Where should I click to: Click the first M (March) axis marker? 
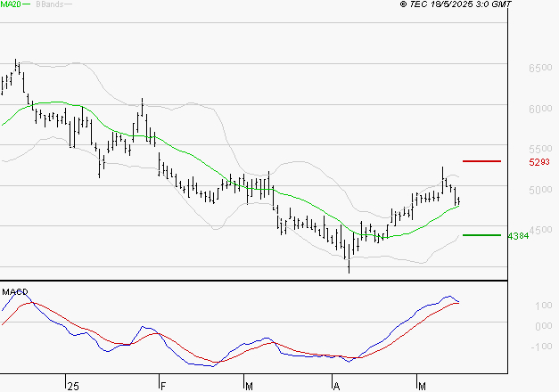click(x=250, y=387)
